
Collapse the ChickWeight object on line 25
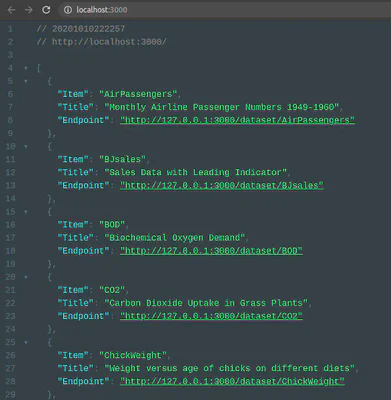(26, 342)
